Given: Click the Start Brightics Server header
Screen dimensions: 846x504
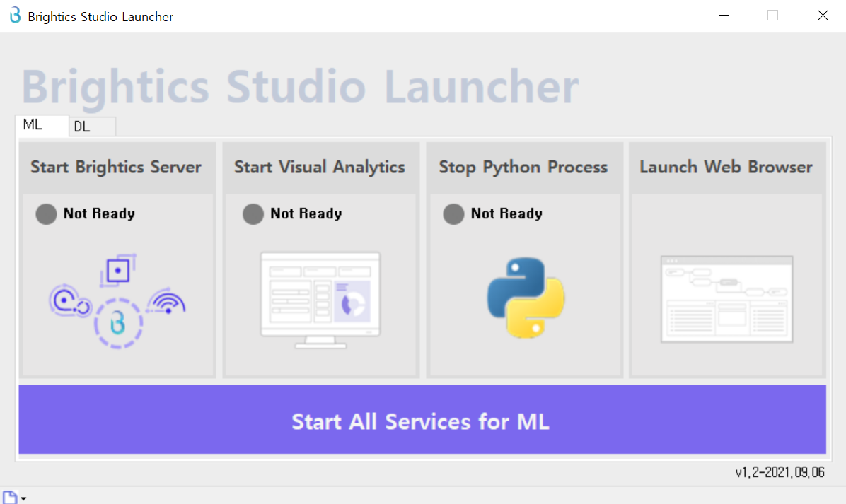Looking at the screenshot, I should click(x=117, y=167).
